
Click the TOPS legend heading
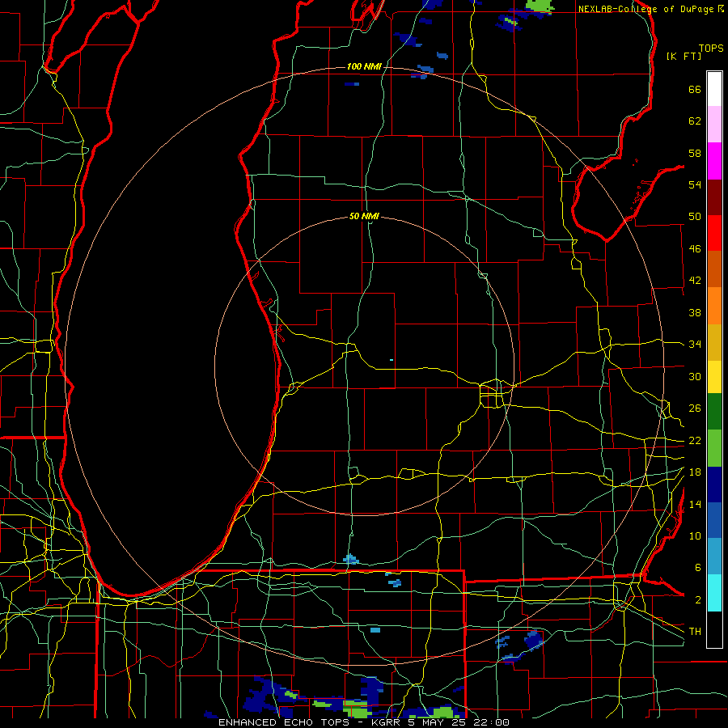tap(711, 49)
